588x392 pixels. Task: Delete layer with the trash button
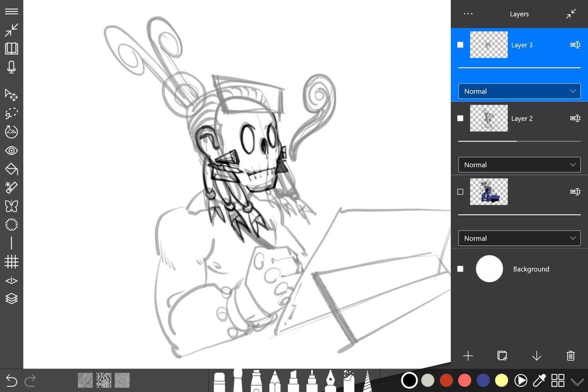570,356
